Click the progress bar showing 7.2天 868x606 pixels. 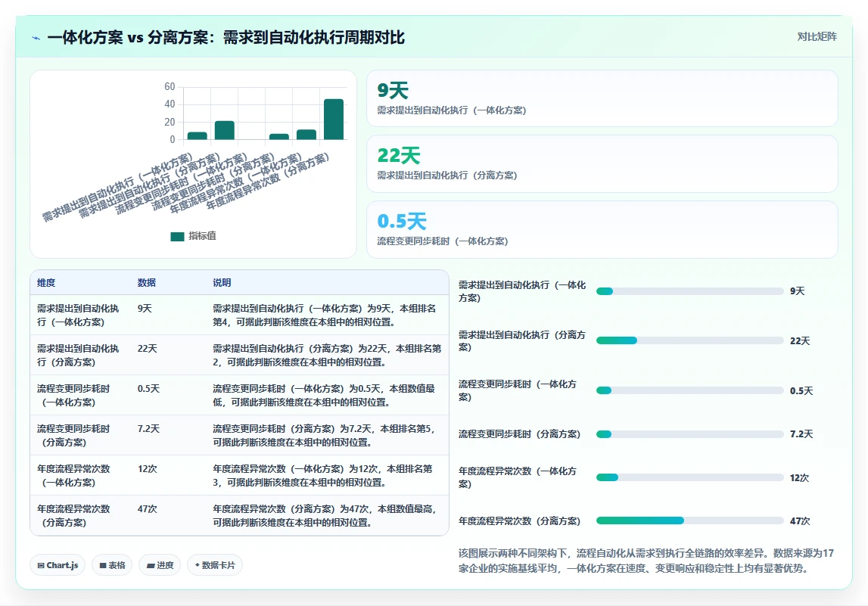coord(689,434)
